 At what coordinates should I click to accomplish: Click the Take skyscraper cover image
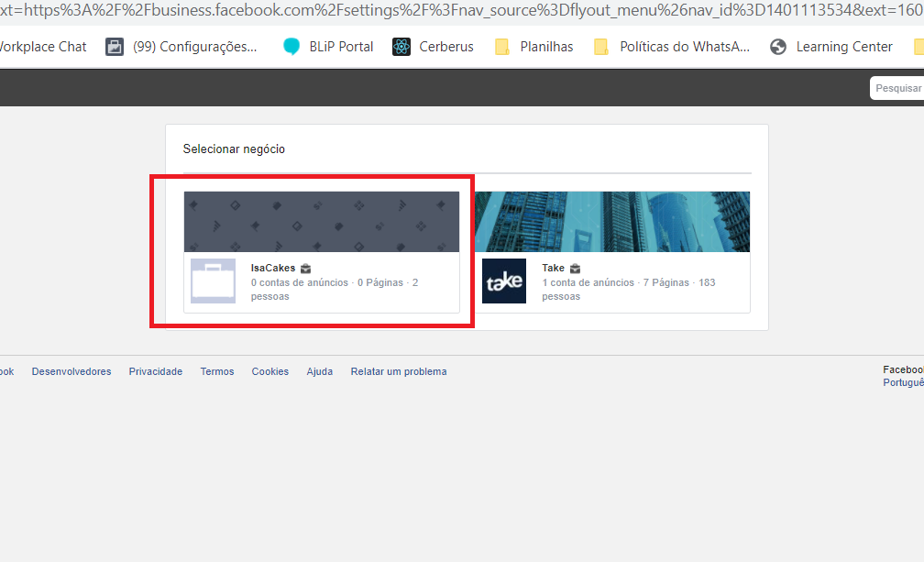[613, 222]
